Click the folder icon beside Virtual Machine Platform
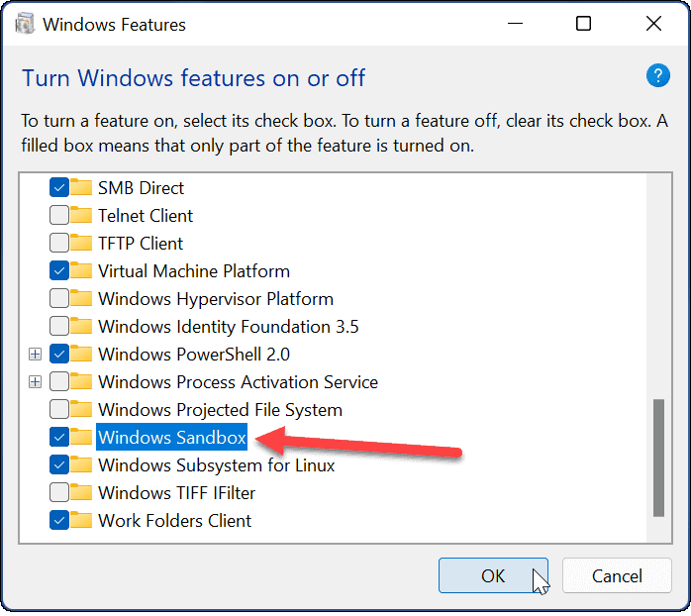691x616 pixels. pyautogui.click(x=81, y=270)
